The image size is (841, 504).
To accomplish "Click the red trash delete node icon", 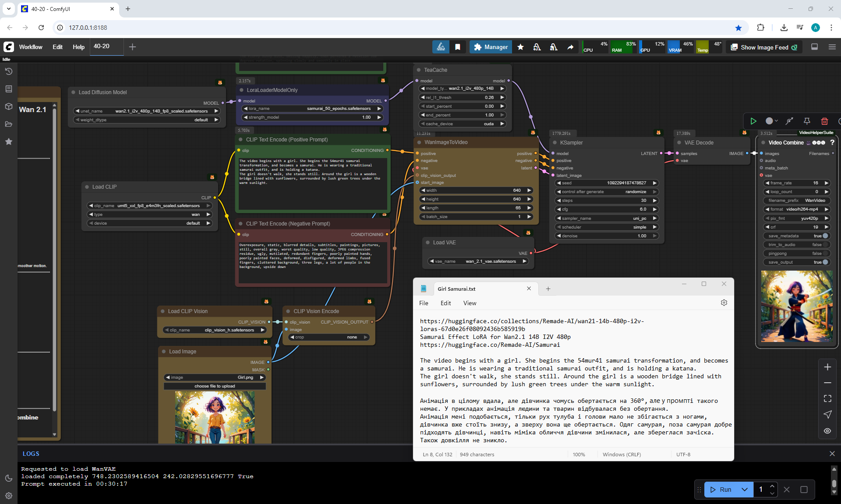I will click(x=824, y=121).
